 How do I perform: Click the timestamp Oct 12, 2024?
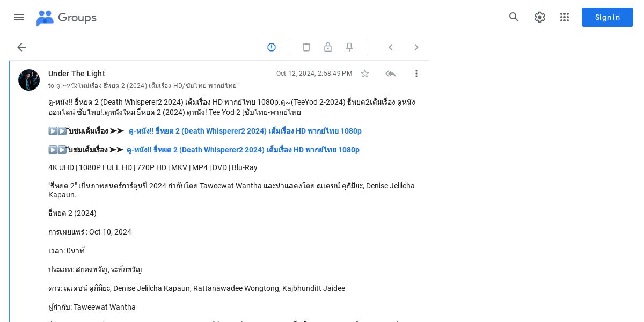[314, 74]
